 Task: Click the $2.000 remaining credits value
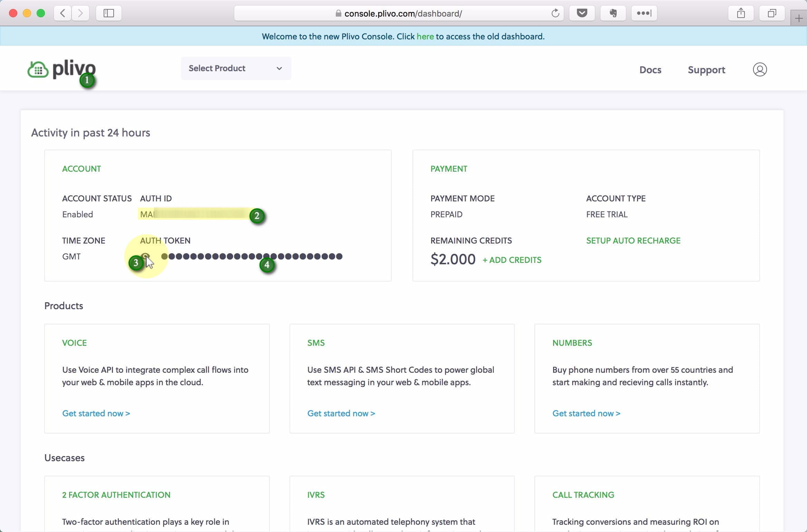[x=453, y=259]
